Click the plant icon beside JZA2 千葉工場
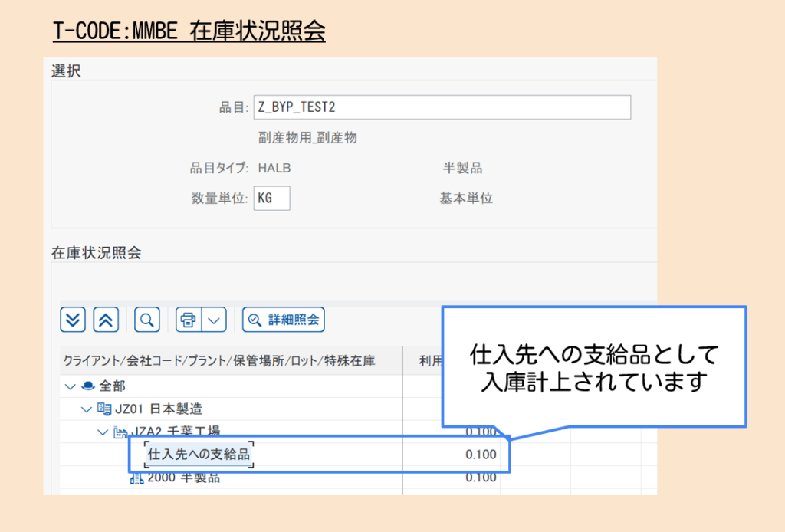785x532 pixels. [x=119, y=432]
